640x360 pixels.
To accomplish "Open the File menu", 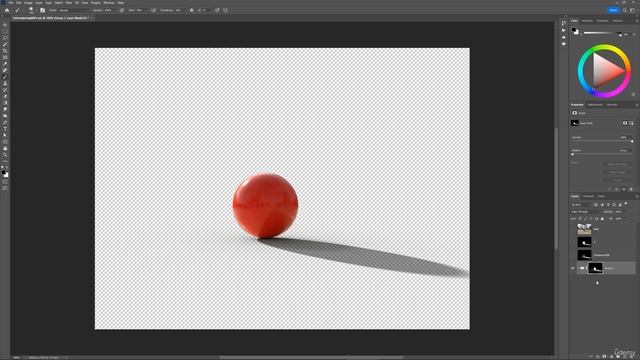I will tap(11, 3).
